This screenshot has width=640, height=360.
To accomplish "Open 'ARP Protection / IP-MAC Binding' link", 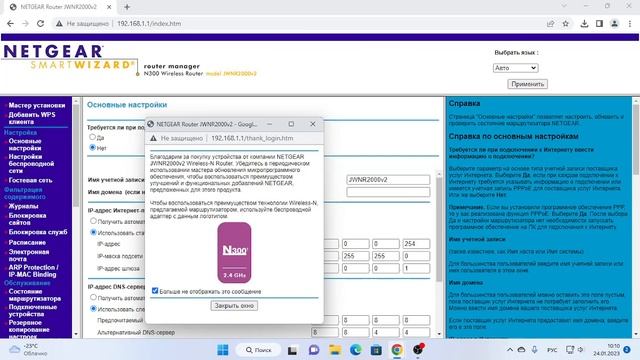I will [33, 271].
